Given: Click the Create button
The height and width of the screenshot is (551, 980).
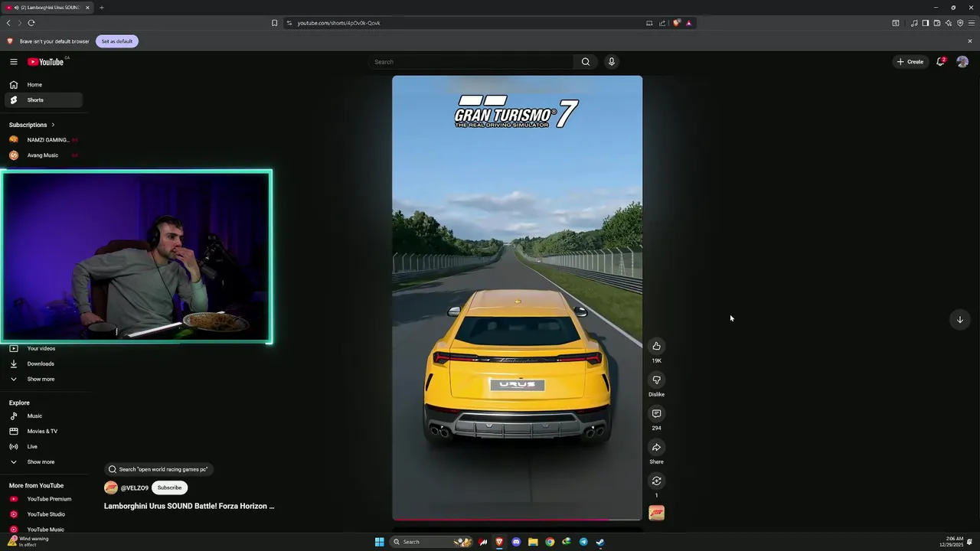Looking at the screenshot, I should click(910, 62).
